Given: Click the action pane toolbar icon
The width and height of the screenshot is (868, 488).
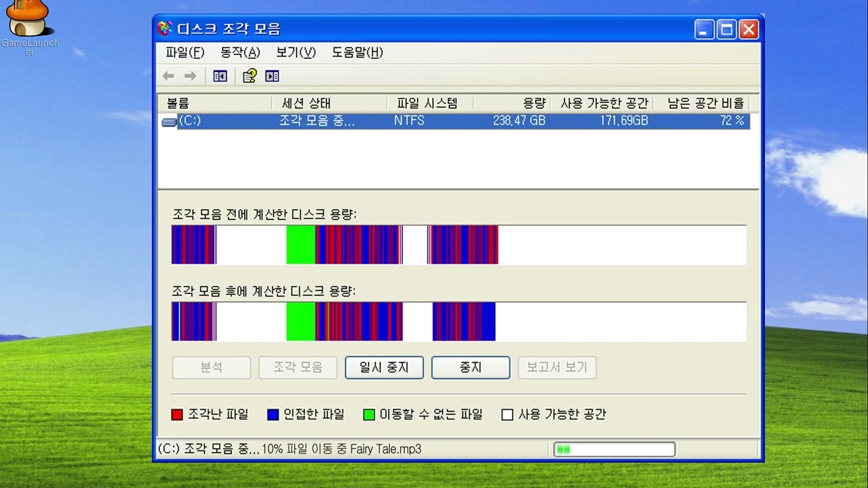Looking at the screenshot, I should click(x=272, y=76).
